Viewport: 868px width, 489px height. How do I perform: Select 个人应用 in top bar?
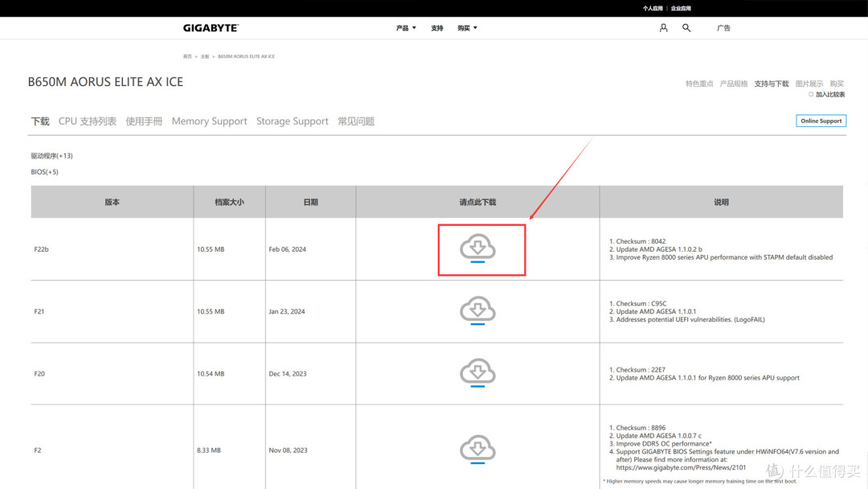[653, 8]
